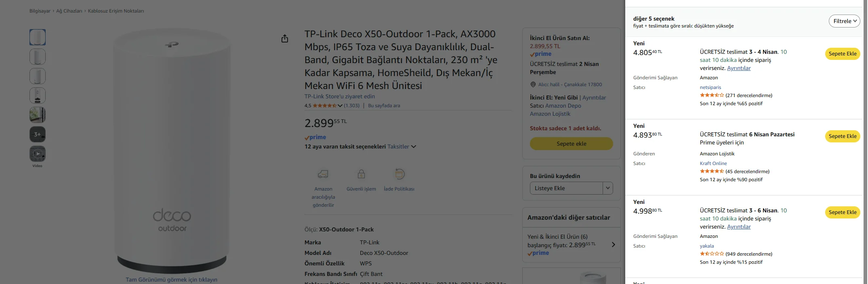Add the 4.805 TL offer to cart
868x284 pixels.
(x=842, y=54)
